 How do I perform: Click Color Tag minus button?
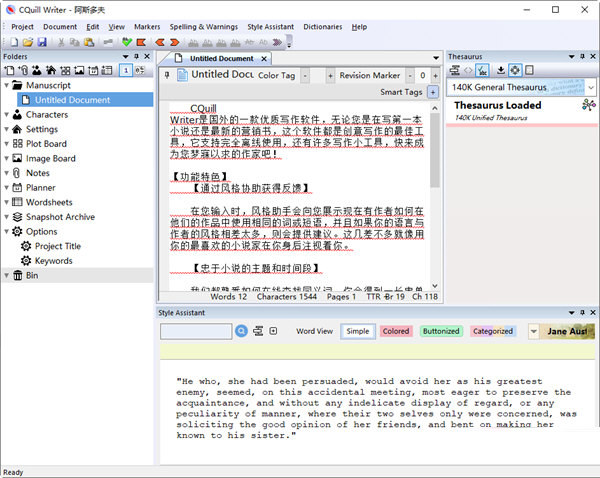point(305,75)
